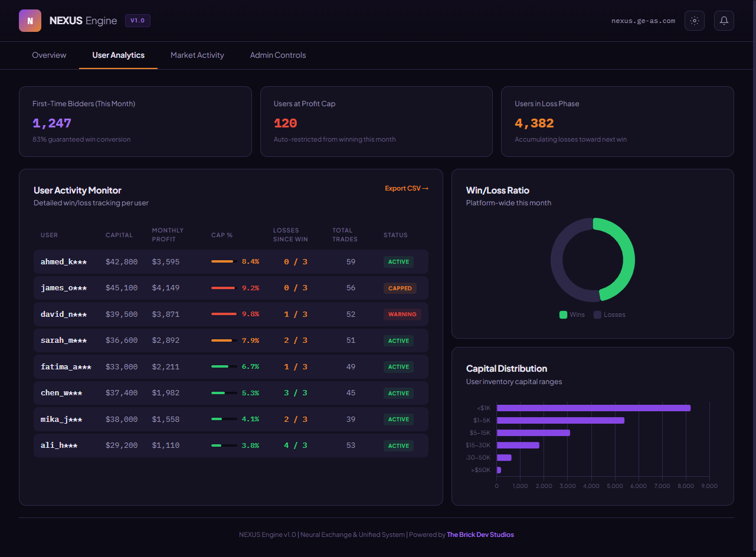Select the Admin Controls tab
The image size is (756, 557).
pyautogui.click(x=278, y=55)
